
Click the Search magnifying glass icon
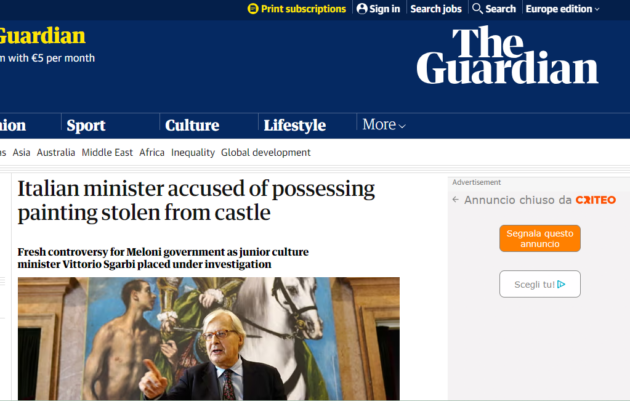click(477, 8)
